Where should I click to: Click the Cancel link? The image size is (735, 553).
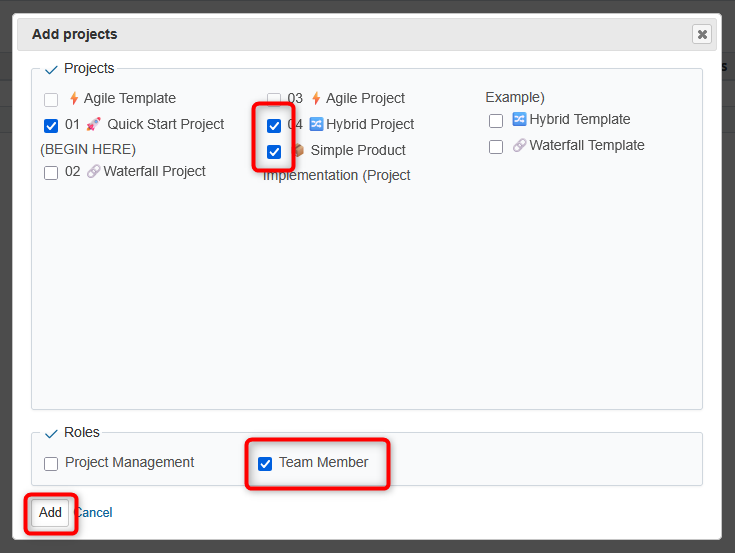93,513
